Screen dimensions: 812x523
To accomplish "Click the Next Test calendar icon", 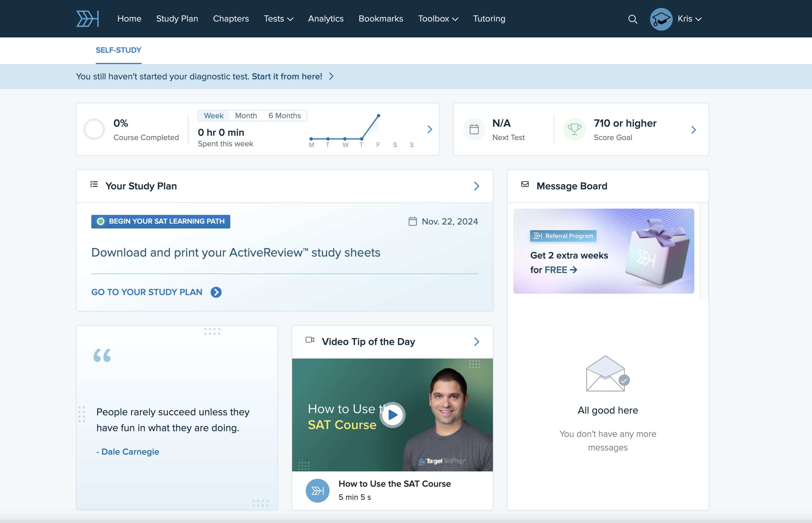I will coord(474,129).
